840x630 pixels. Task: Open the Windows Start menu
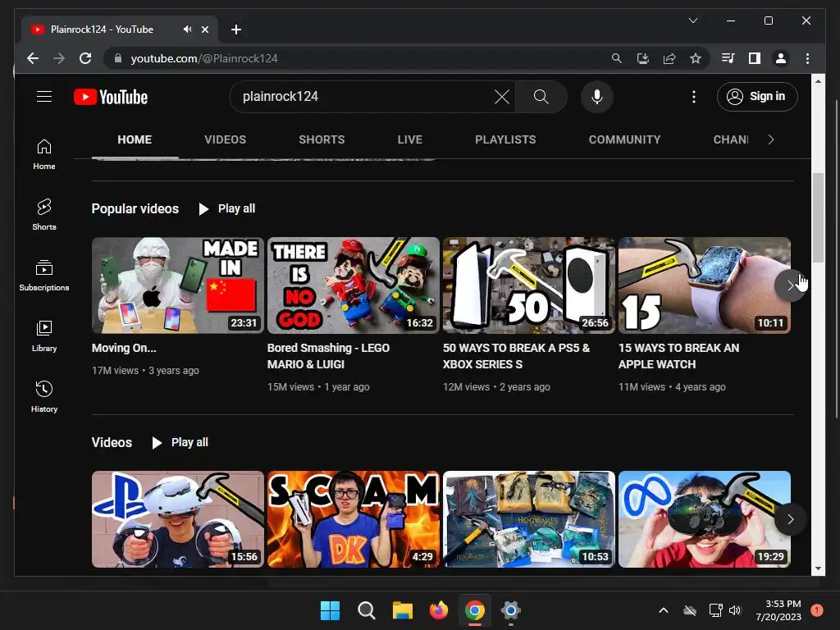click(330, 610)
